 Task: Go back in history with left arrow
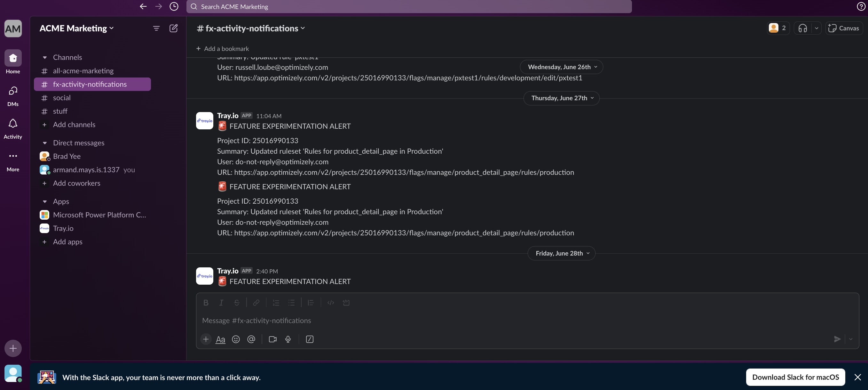click(143, 6)
